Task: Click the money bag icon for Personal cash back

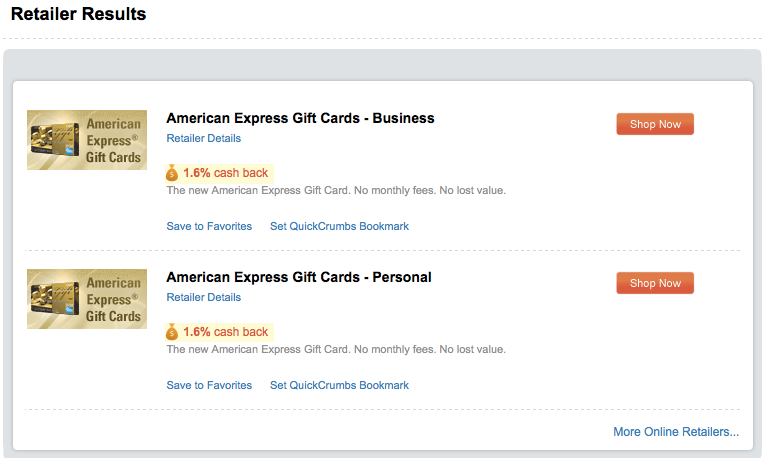Action: [172, 332]
